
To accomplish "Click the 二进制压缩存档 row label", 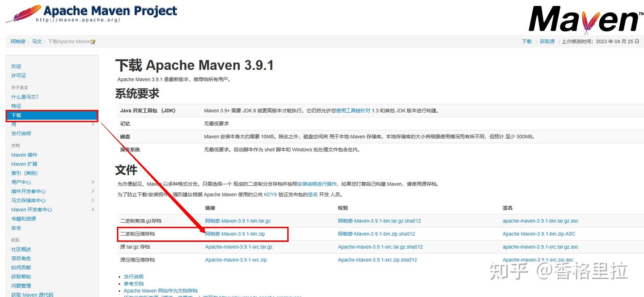I will 138,234.
